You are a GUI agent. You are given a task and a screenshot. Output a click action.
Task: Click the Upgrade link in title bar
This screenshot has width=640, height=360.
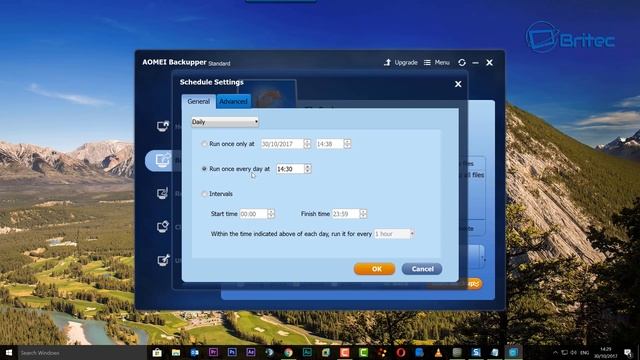[x=406, y=62]
